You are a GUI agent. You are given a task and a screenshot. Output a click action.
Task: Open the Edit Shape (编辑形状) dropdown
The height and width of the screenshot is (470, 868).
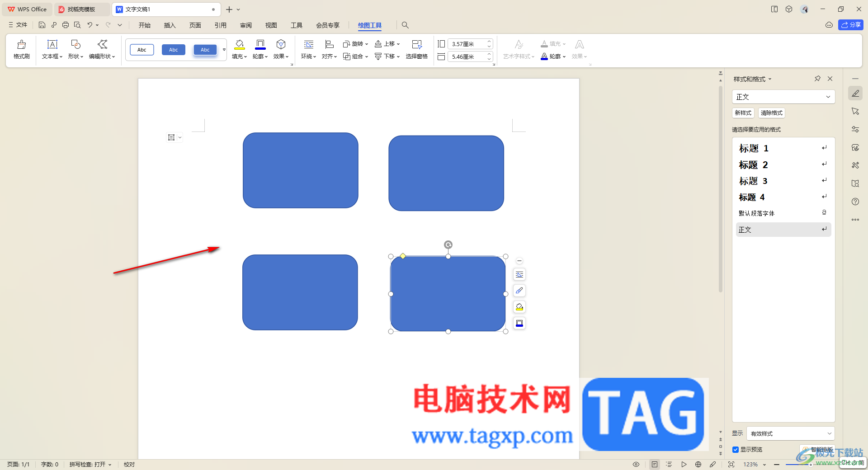102,49
